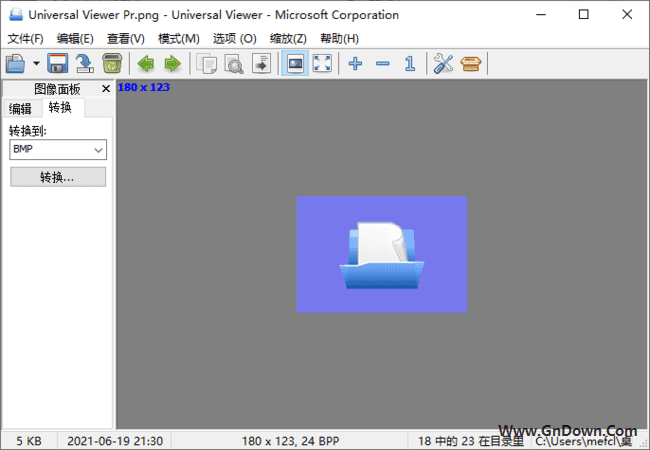The image size is (650, 450).
Task: Go to the previous file with the green left arrow
Action: click(146, 64)
